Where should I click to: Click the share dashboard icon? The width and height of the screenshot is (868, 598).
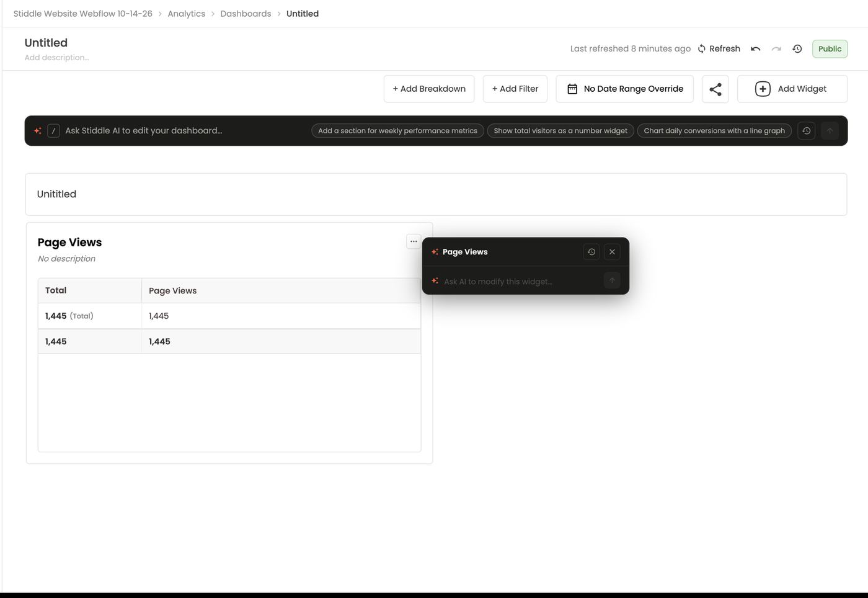click(715, 89)
